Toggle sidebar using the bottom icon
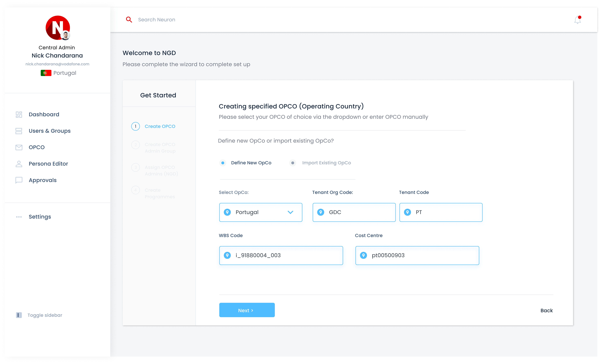 19,315
